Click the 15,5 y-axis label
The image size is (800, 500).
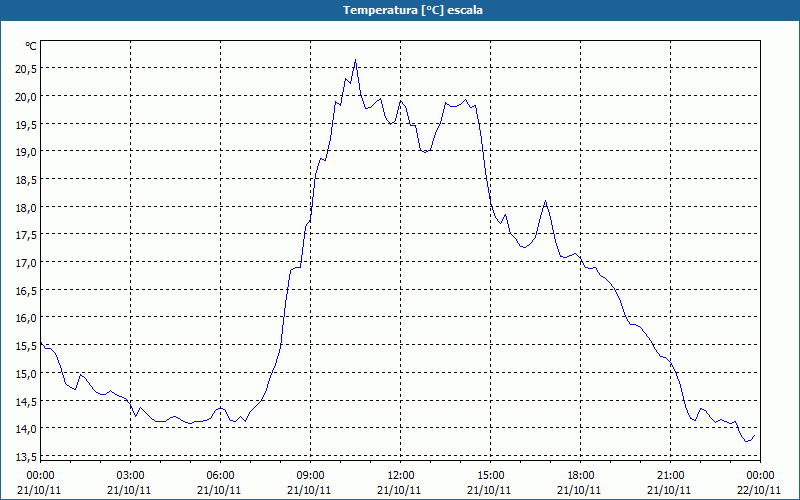[26, 346]
